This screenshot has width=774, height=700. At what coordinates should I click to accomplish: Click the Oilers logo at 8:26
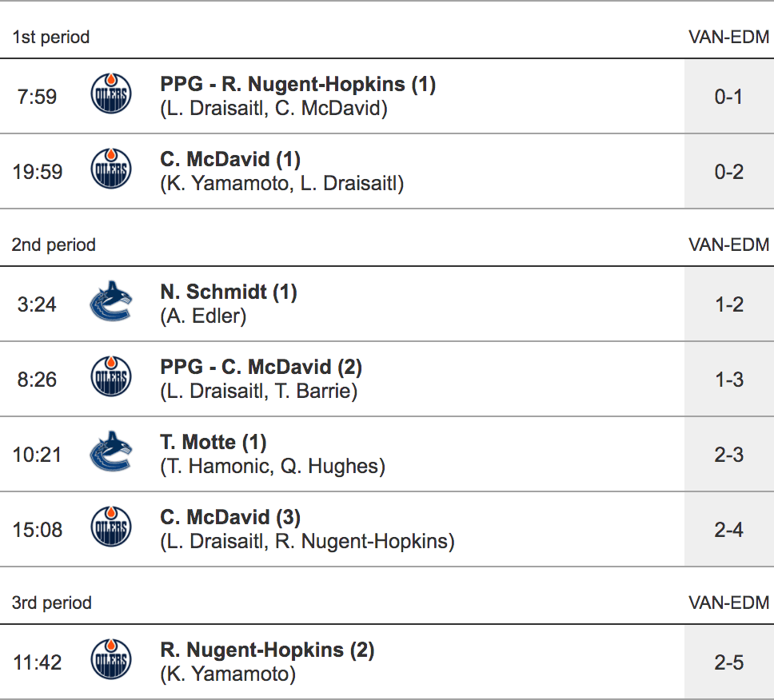[110, 379]
